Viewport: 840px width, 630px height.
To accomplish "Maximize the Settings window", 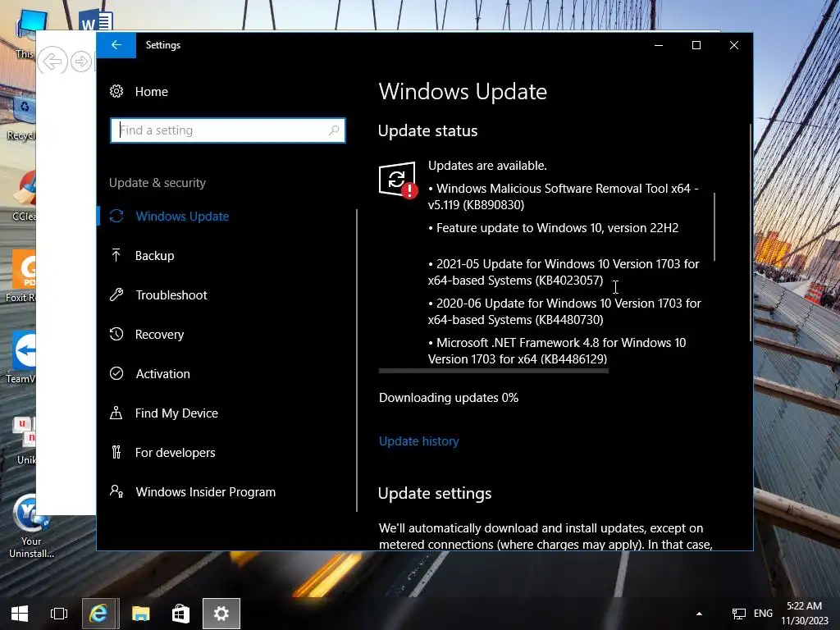I will tap(696, 46).
